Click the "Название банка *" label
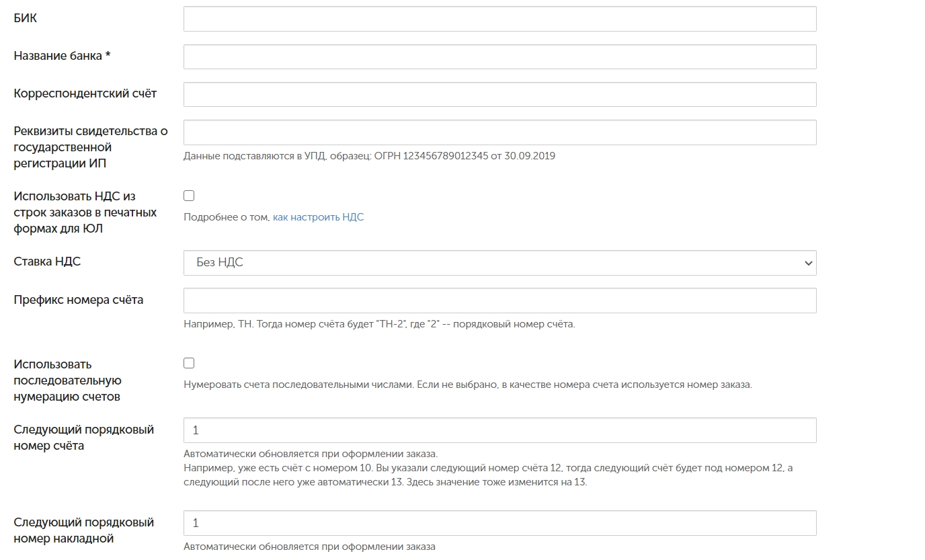Image resolution: width=925 pixels, height=560 pixels. tap(62, 56)
